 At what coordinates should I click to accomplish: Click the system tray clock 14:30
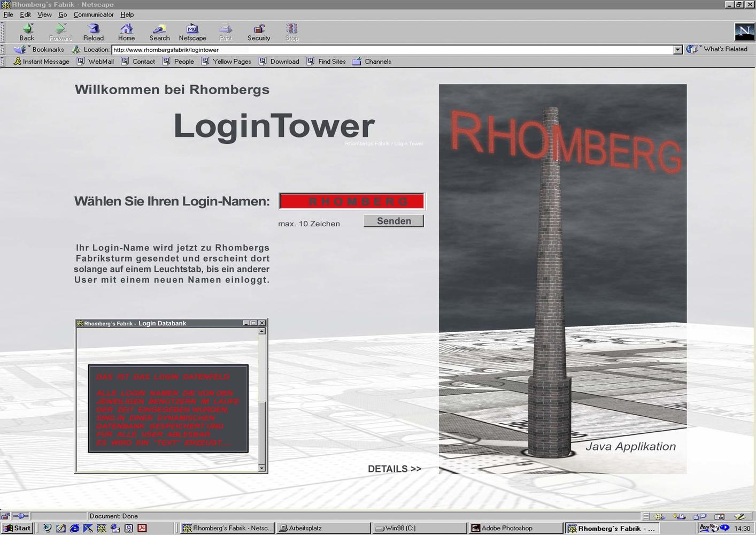[x=742, y=529]
